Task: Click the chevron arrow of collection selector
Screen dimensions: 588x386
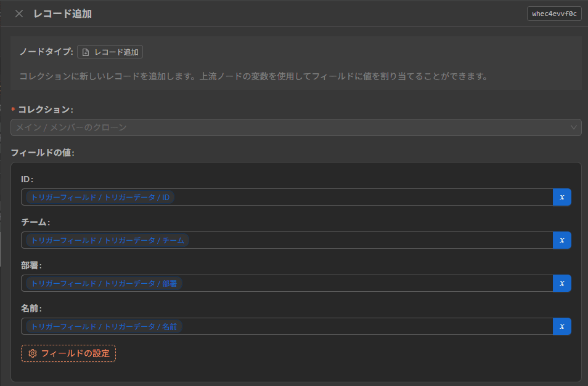Action: [573, 127]
